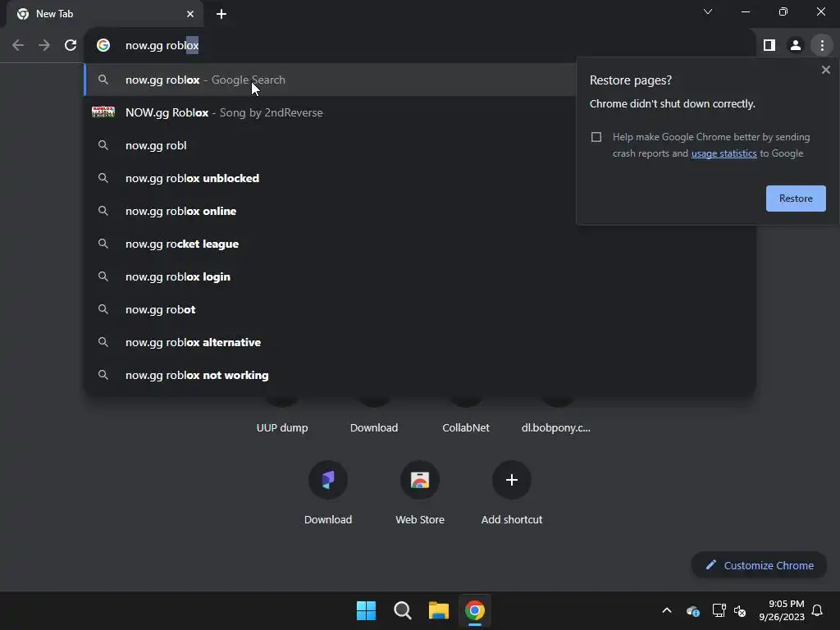
Task: Choose 'now.gg robl' suggestion
Action: click(331, 145)
